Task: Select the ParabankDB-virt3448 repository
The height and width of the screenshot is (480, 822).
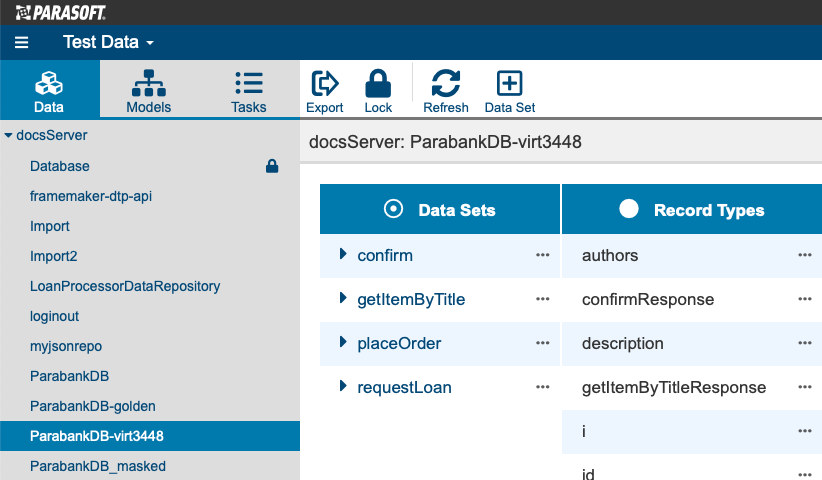Action: pyautogui.click(x=149, y=436)
